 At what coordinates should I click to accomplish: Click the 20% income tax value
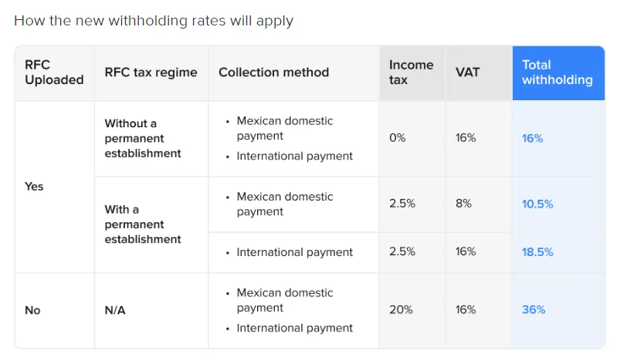coord(401,310)
